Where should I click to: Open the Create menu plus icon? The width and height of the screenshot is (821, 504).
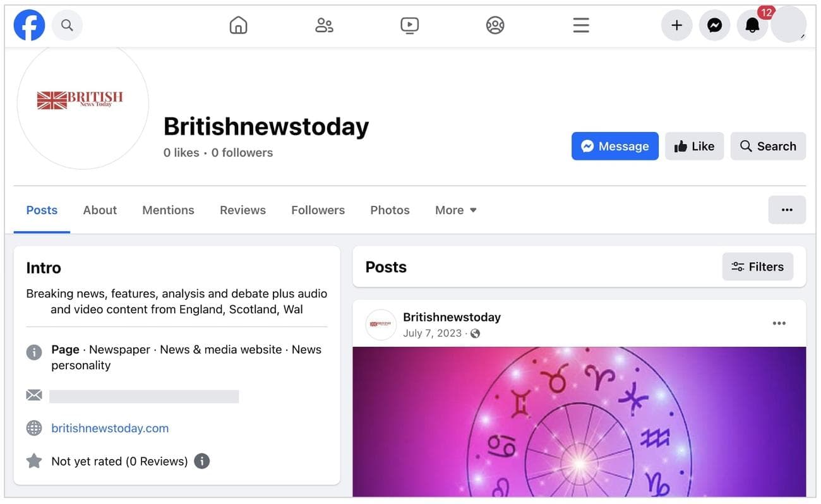coord(676,25)
